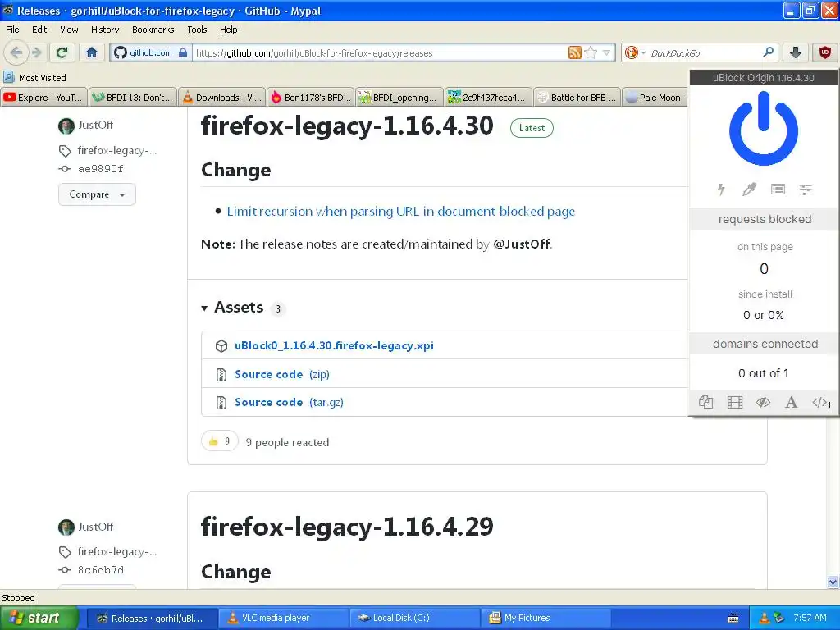Open uBlock dashboard sliders icon
Viewport: 840px width, 630px height.
(x=806, y=189)
